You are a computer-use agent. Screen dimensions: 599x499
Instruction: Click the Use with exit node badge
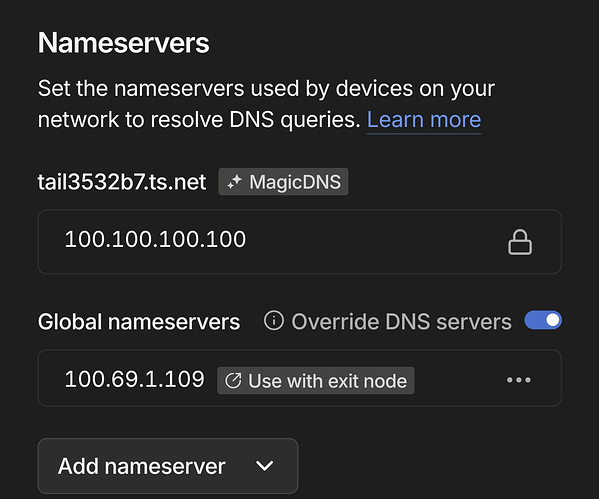pyautogui.click(x=316, y=381)
